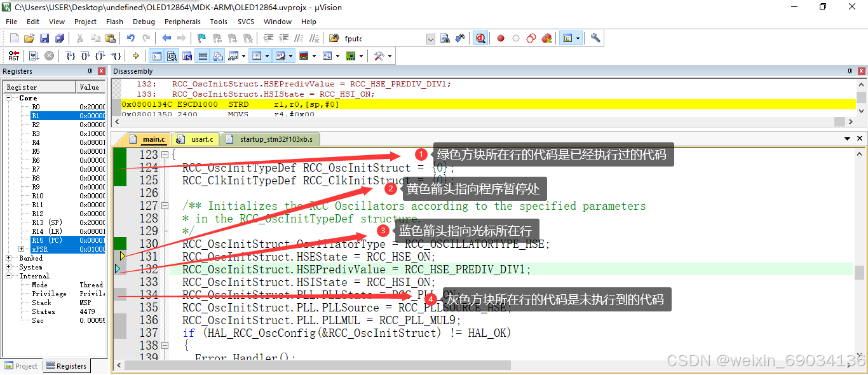This screenshot has width=868, height=375.
Task: Reset the CPU with the RST icon
Action: pos(14,56)
